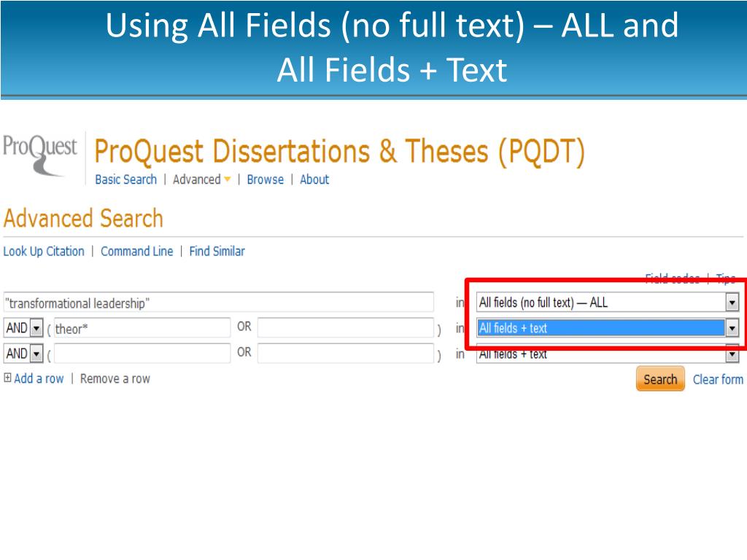Open the third row field dropdown arrow
The width and height of the screenshot is (747, 560).
(x=732, y=354)
